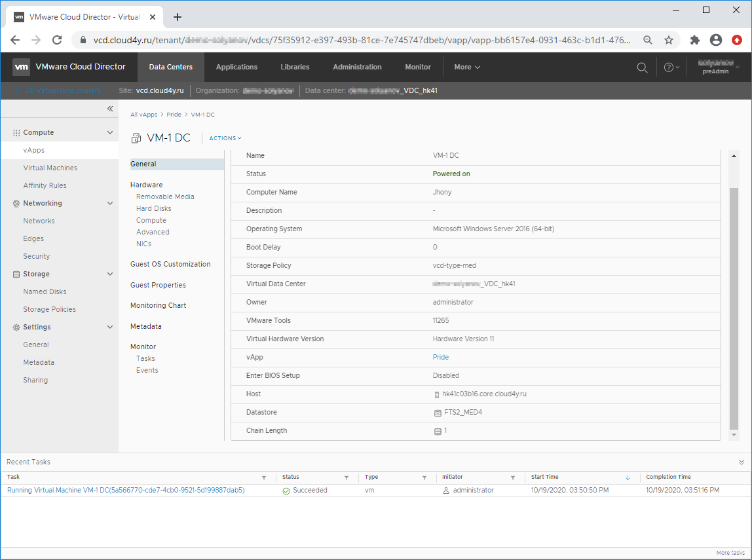This screenshot has height=560, width=752.
Task: Collapse the left sidebar with double chevron
Action: (x=110, y=109)
